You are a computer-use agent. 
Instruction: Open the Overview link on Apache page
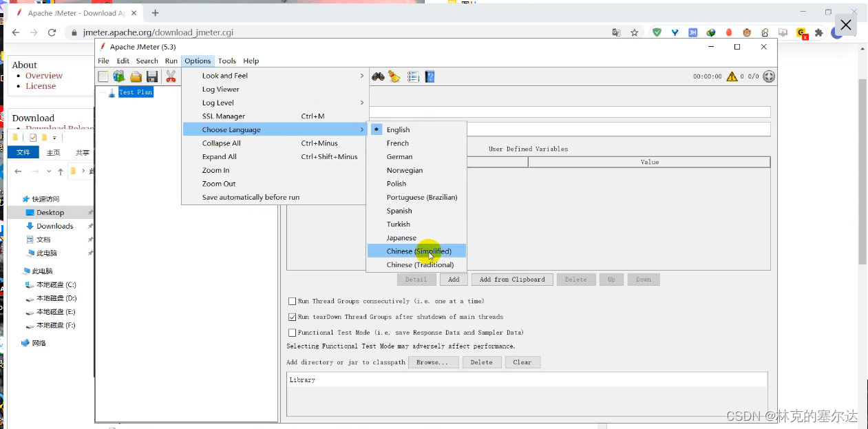pyautogui.click(x=44, y=76)
